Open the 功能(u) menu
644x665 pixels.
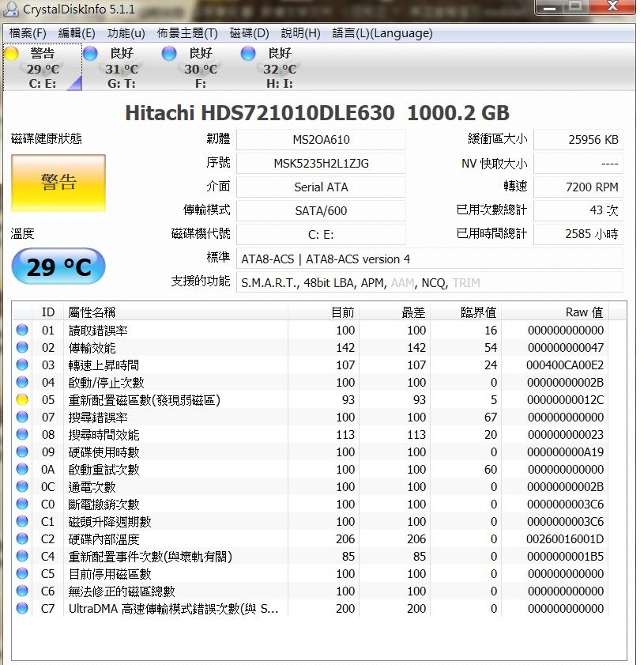coord(126,33)
